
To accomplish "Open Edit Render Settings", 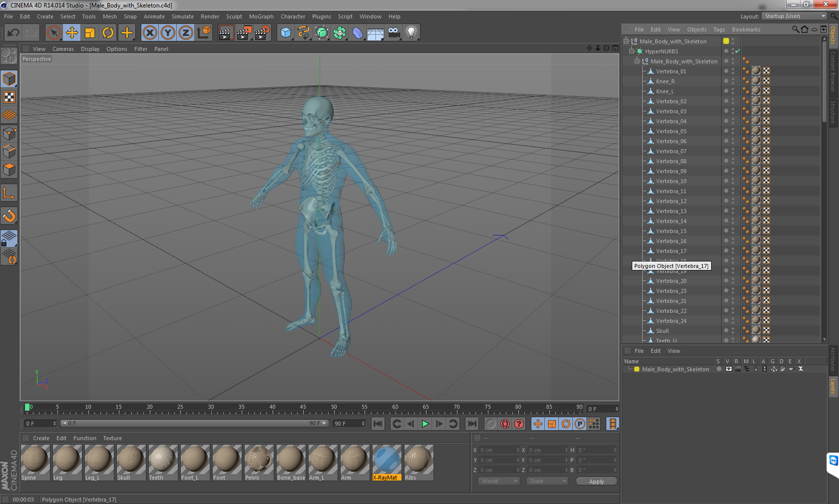I will (x=262, y=33).
